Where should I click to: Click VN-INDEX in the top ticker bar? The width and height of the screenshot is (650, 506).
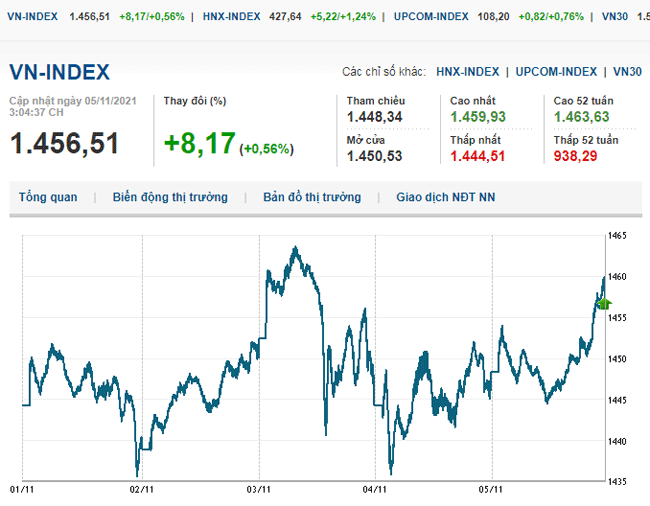tap(29, 17)
